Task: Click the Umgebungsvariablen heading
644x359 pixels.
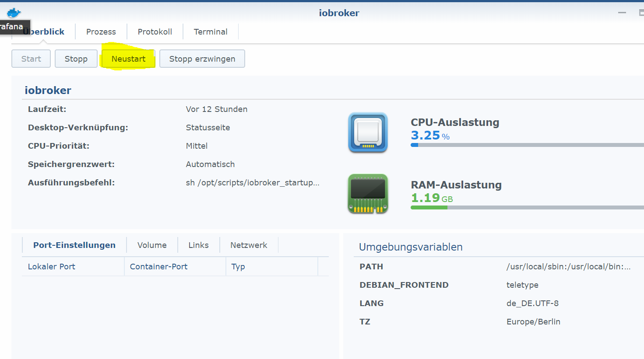Action: [411, 247]
